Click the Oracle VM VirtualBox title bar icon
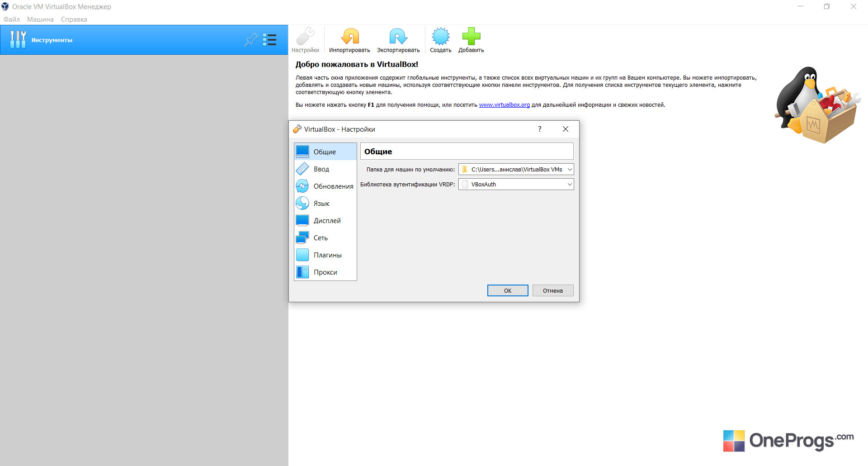 [x=5, y=6]
